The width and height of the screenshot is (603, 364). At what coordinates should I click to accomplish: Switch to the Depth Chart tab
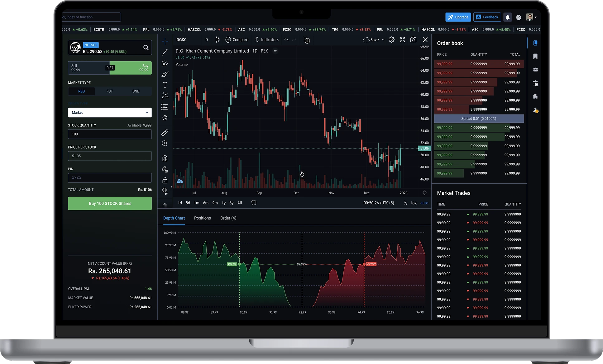tap(174, 218)
